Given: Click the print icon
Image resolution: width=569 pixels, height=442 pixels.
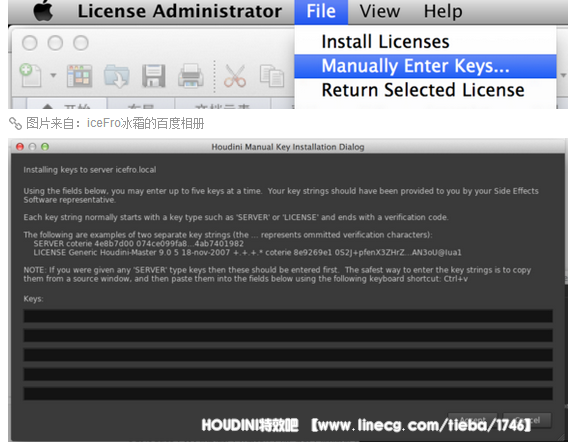Looking at the screenshot, I should (x=191, y=75).
